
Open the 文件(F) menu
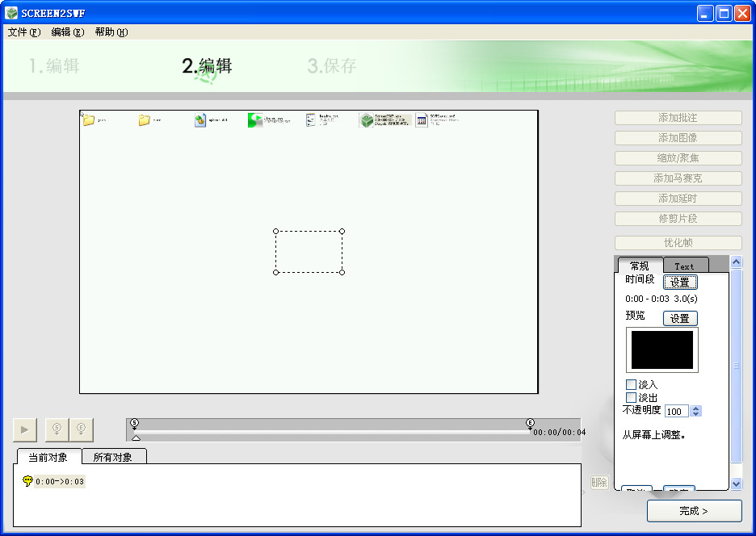pyautogui.click(x=24, y=32)
